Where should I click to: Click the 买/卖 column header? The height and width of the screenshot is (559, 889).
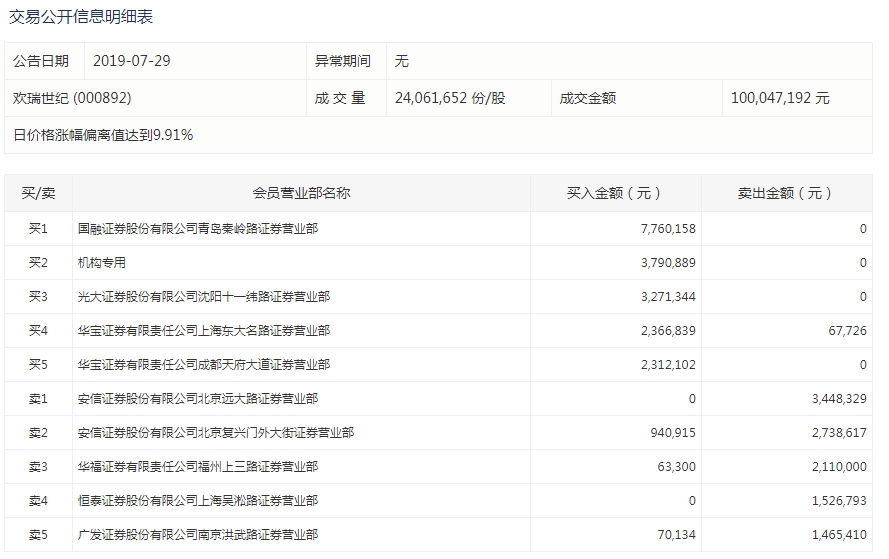pos(38,193)
